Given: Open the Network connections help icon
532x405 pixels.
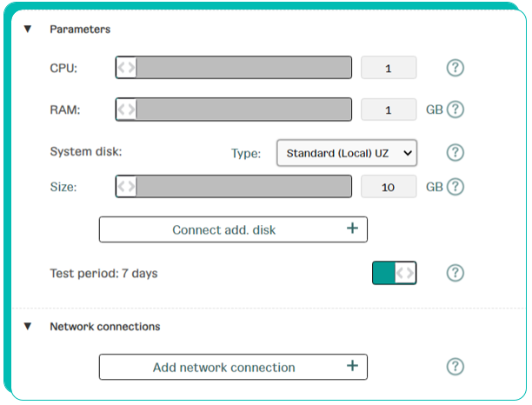Looking at the screenshot, I should coord(455,367).
